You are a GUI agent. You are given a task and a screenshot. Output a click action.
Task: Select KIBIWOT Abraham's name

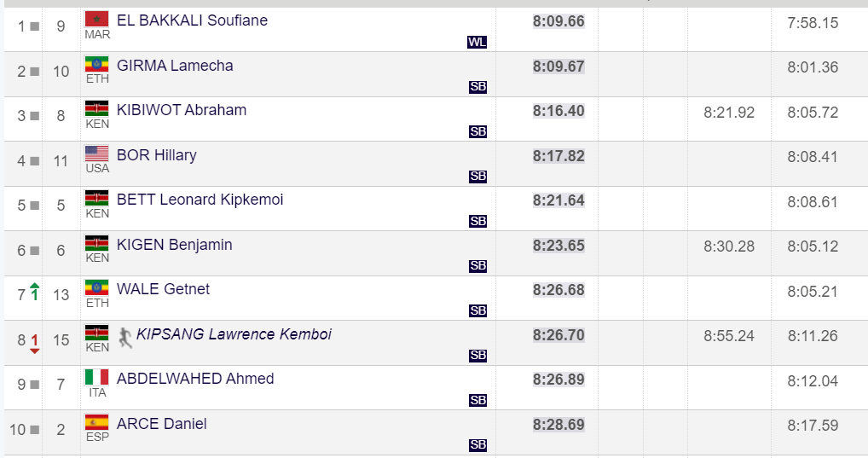point(182,110)
